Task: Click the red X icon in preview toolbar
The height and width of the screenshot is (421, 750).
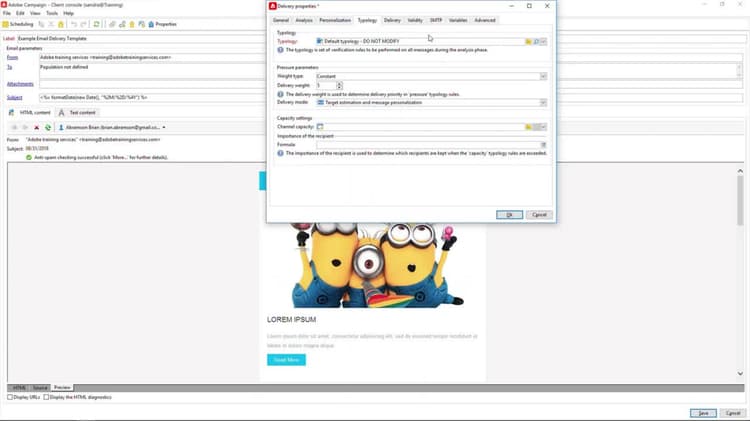Action: 36,128
